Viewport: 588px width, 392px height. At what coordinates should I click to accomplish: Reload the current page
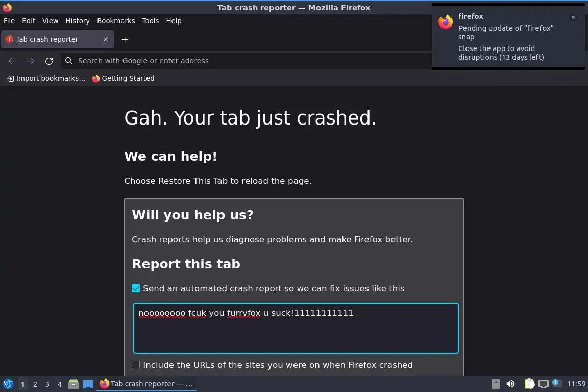point(49,61)
